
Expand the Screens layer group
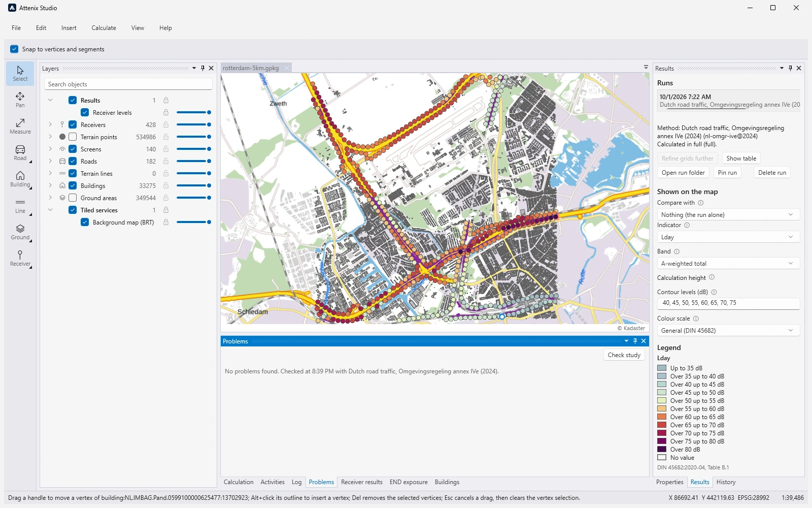coord(50,149)
